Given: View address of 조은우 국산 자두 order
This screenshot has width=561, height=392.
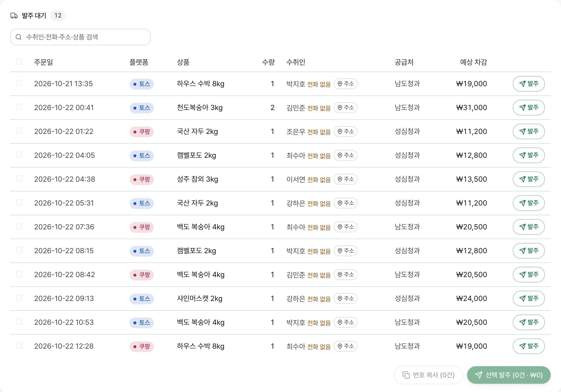Looking at the screenshot, I should point(346,131).
